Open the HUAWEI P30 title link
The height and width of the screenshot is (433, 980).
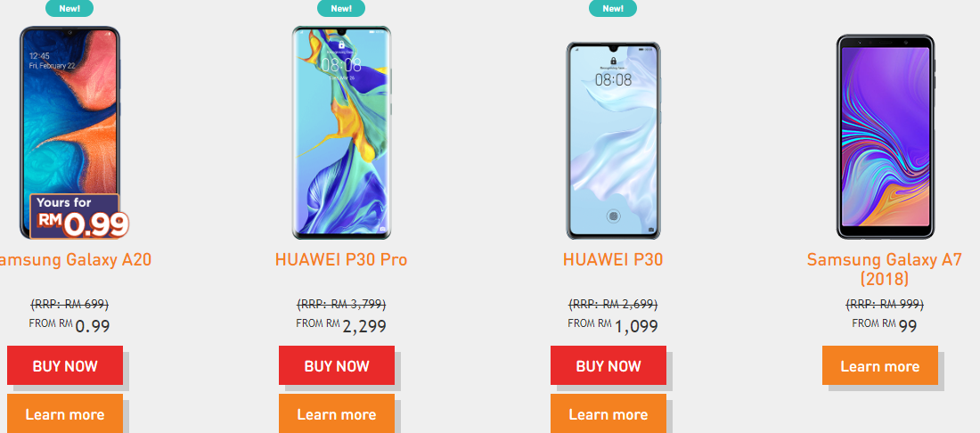[x=613, y=260]
